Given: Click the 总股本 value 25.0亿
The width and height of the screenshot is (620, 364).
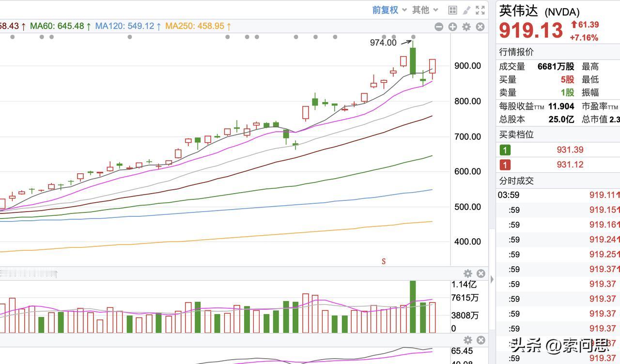Looking at the screenshot, I should pyautogui.click(x=561, y=119).
